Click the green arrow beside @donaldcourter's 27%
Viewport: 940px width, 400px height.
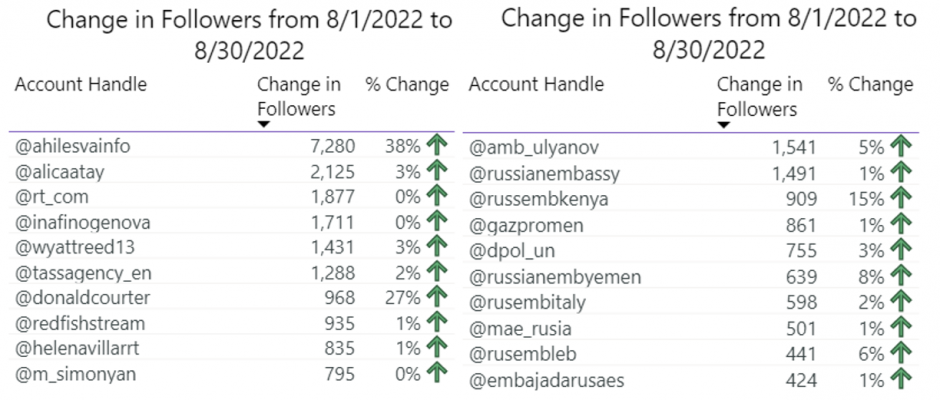[436, 297]
